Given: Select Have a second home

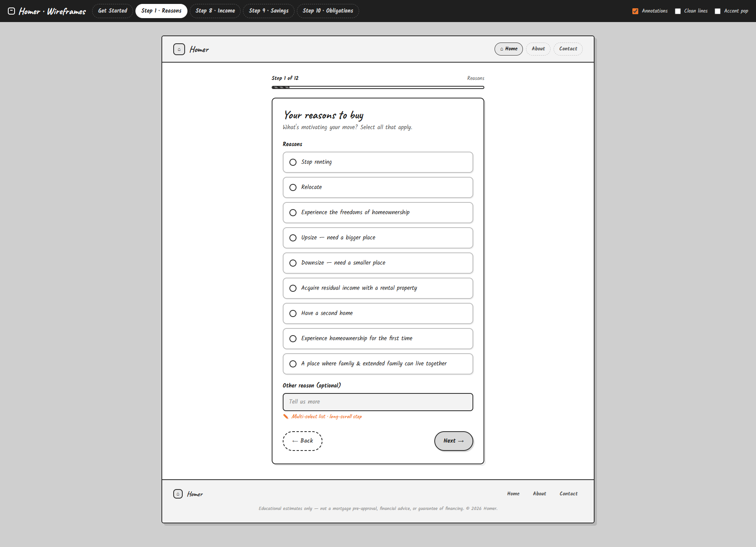Looking at the screenshot, I should click(378, 313).
